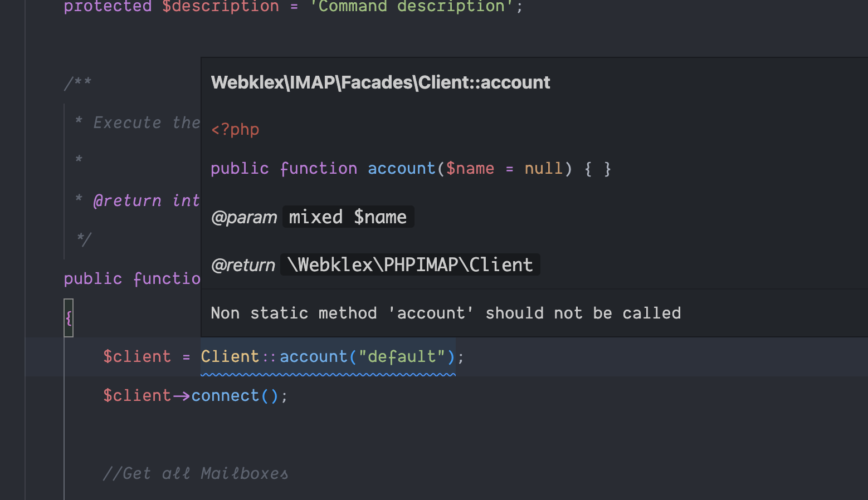Click $client before the connect arrow

tap(137, 396)
